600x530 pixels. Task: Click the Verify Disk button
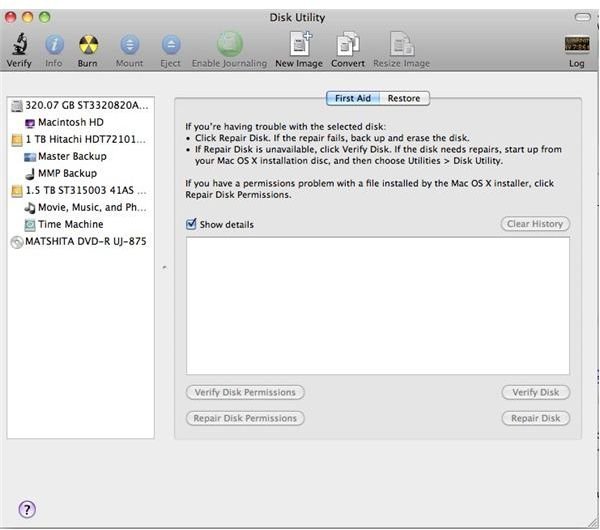tap(536, 392)
